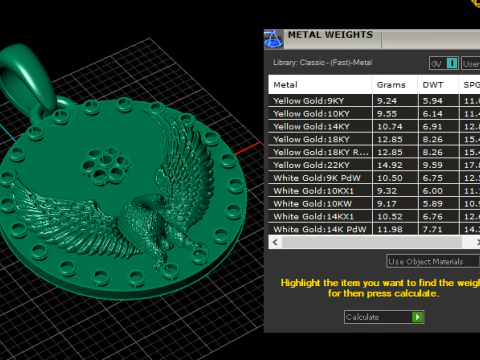Click the 14.92 grams value
The width and height of the screenshot is (480, 360).
coord(390,165)
